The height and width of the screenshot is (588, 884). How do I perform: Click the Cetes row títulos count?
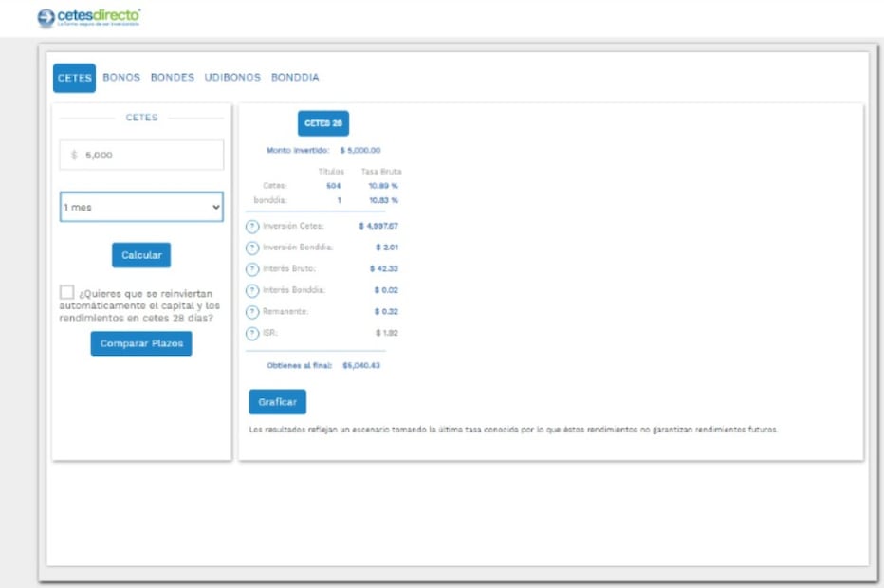coord(334,186)
